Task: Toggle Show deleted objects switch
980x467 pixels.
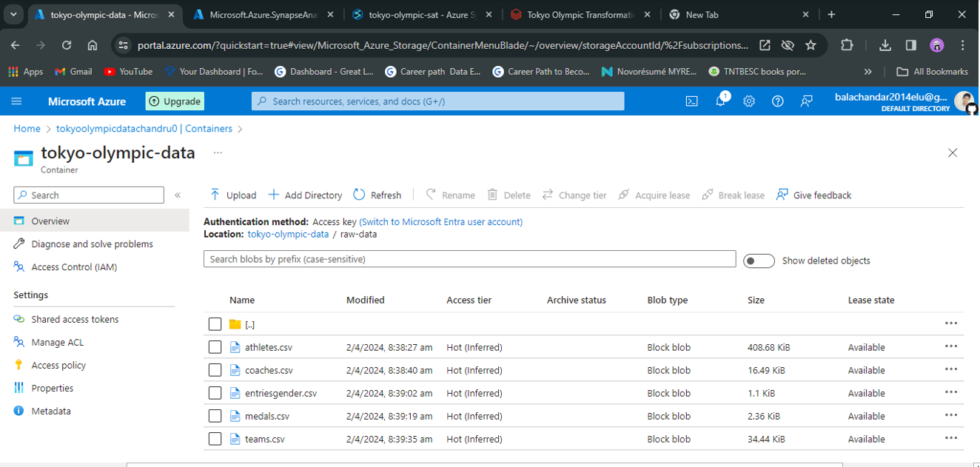Action: pos(759,261)
